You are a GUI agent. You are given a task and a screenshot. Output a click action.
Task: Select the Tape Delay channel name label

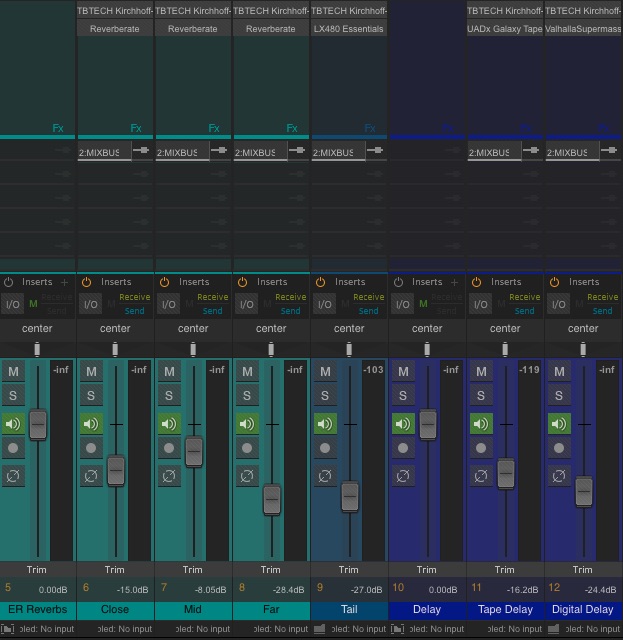(x=505, y=609)
